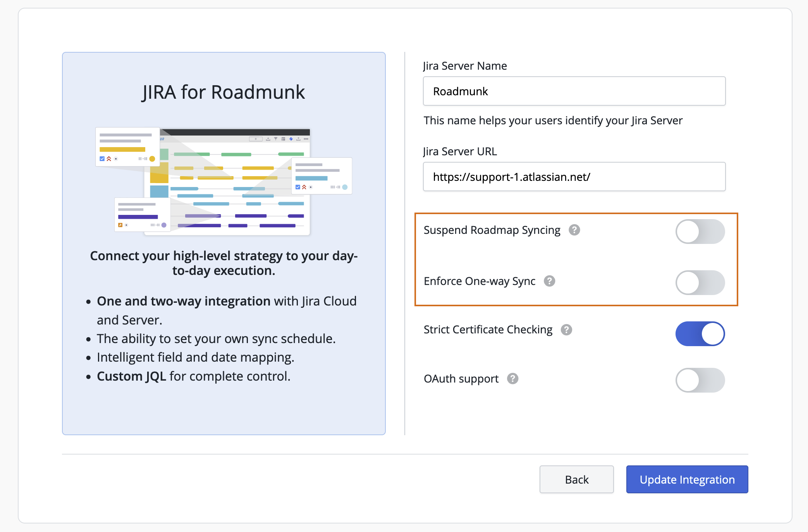
Task: Open Strict Certificate Checking help tooltip icon
Action: tap(566, 329)
